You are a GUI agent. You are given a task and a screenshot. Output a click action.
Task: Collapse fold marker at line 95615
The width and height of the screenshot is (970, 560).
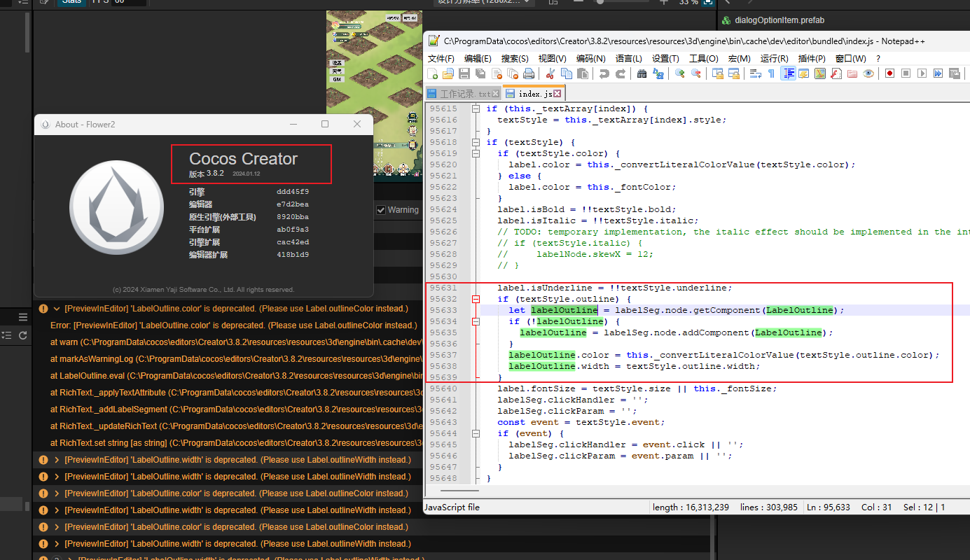tap(476, 108)
